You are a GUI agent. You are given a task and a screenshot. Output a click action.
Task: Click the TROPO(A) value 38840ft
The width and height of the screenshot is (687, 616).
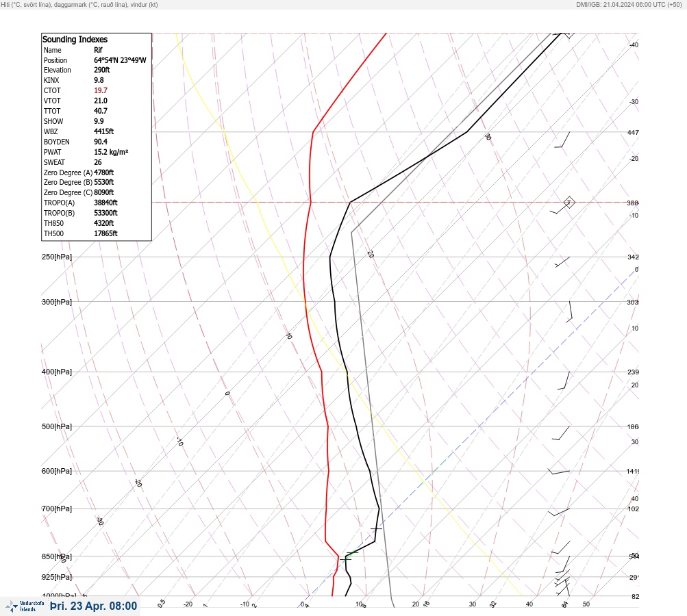(105, 203)
